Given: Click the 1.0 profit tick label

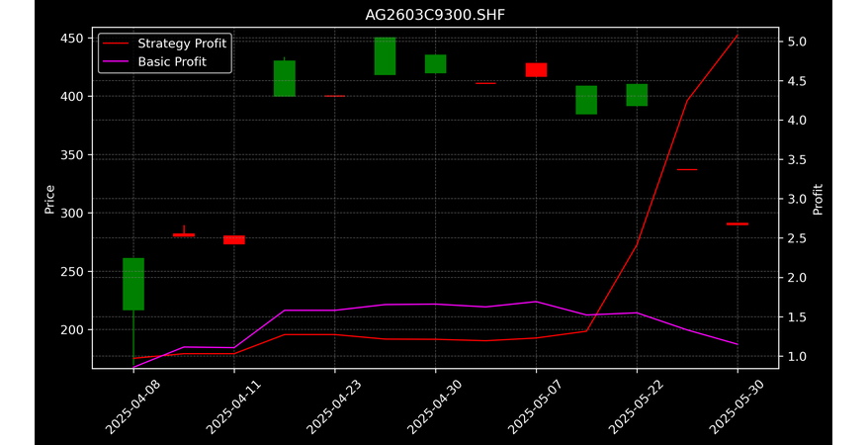Looking at the screenshot, I should click(796, 356).
